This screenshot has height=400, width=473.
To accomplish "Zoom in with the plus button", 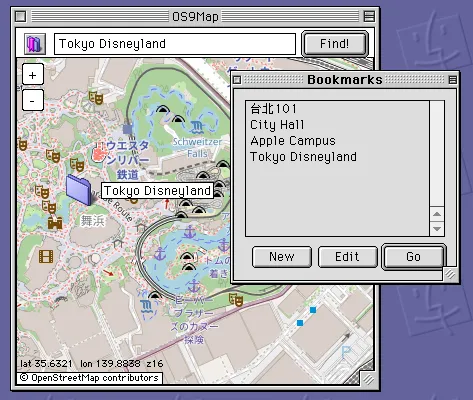I will coord(33,74).
